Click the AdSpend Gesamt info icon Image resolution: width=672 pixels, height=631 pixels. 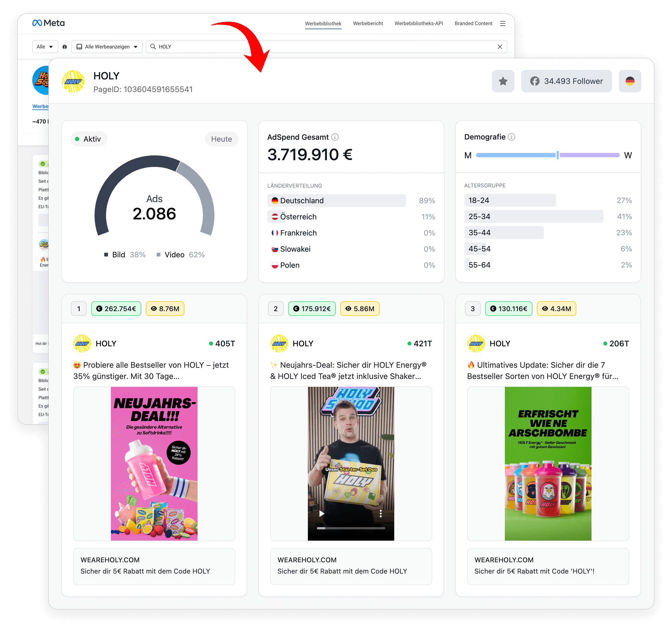click(335, 137)
